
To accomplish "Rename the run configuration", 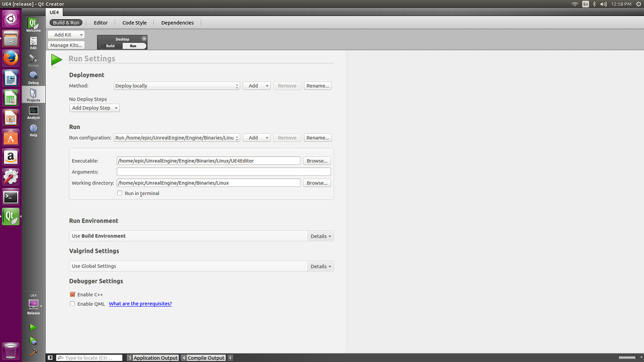I will [x=317, y=138].
